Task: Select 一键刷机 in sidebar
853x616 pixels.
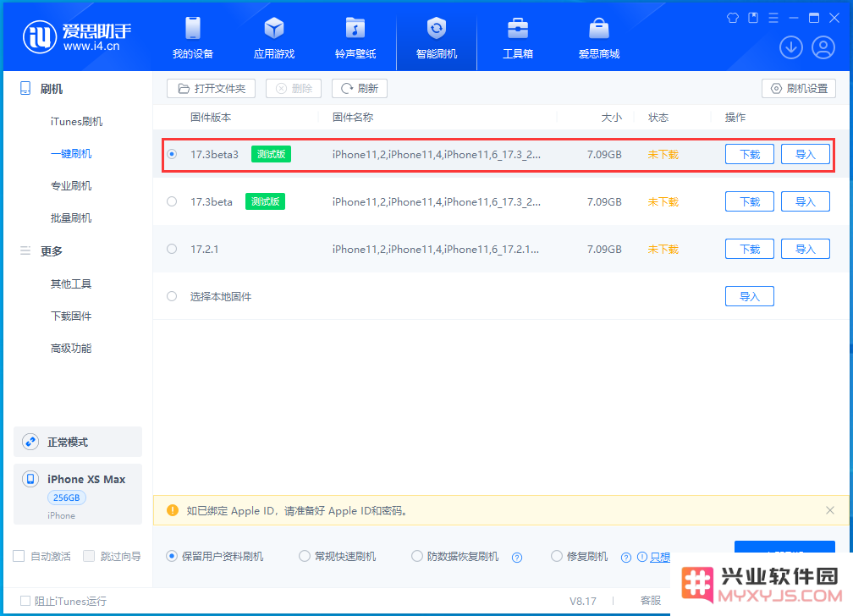Action: pyautogui.click(x=71, y=153)
